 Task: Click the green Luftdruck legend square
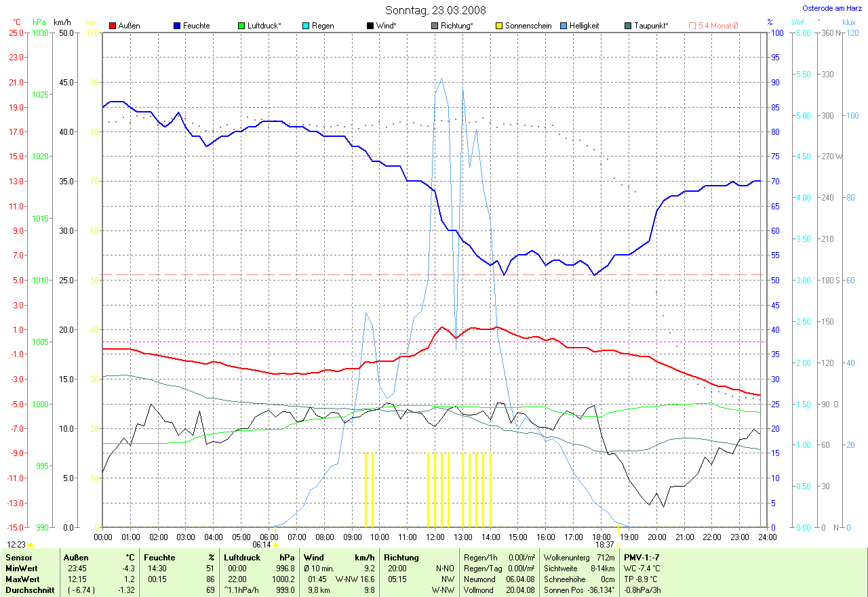(x=242, y=26)
